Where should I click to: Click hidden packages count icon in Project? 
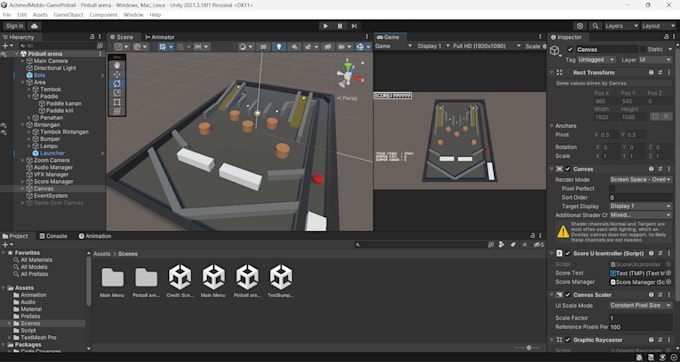pyautogui.click(x=539, y=245)
